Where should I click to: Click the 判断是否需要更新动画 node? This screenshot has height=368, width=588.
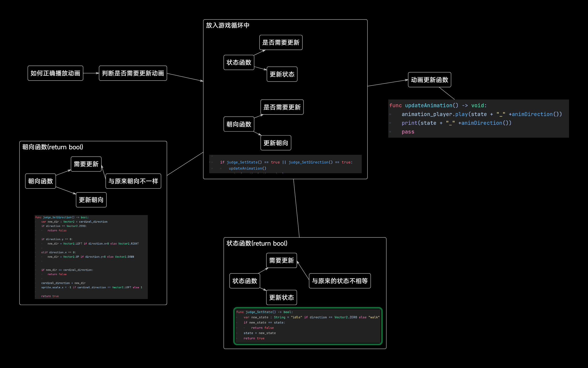(133, 73)
